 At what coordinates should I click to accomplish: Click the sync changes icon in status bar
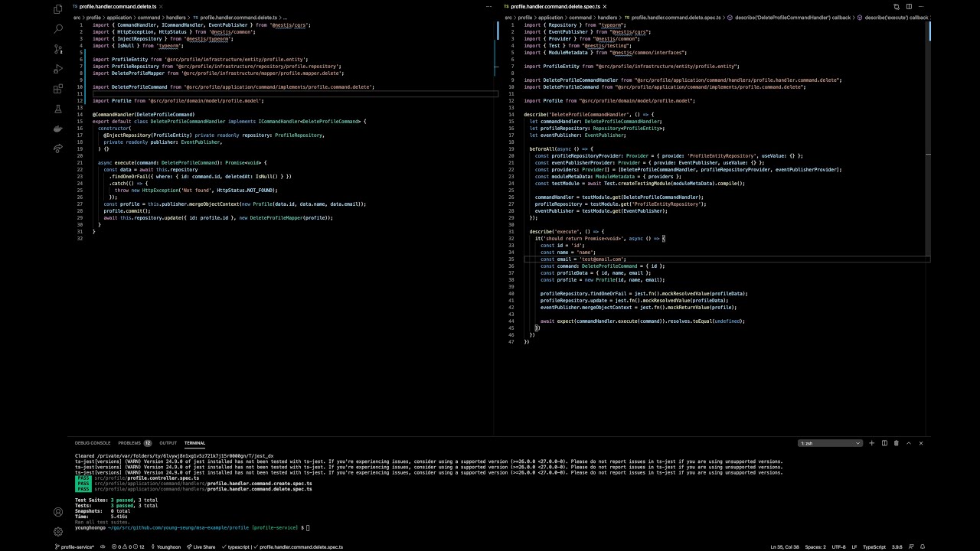pyautogui.click(x=103, y=547)
